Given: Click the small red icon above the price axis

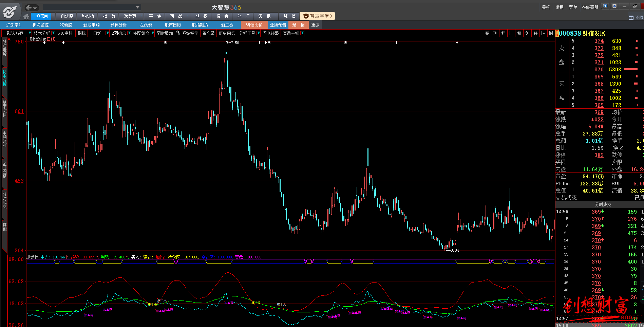Looking at the screenshot, I should tap(10, 39).
